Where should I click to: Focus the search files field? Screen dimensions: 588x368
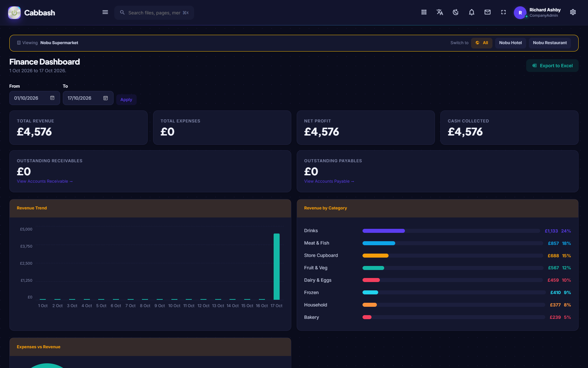pyautogui.click(x=154, y=13)
